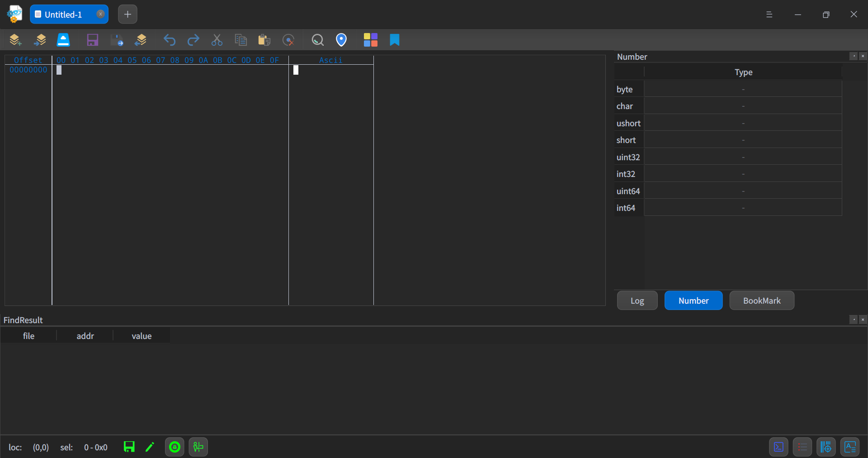Click the open disk drive icon
This screenshot has width=868, height=458.
pyautogui.click(x=63, y=40)
